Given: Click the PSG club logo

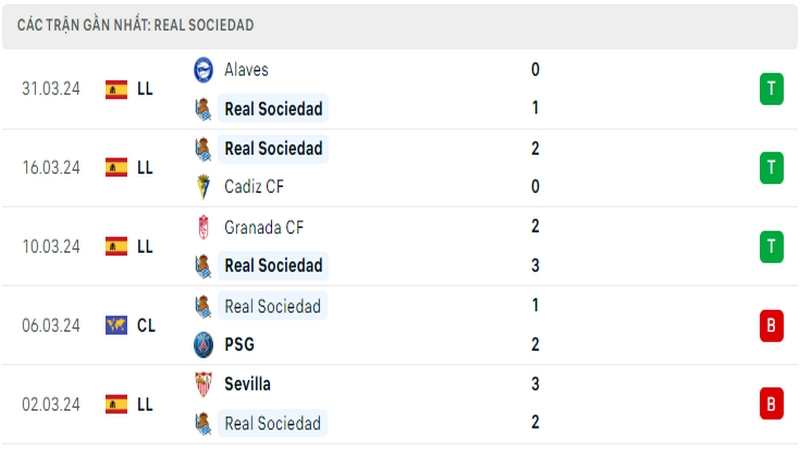Looking at the screenshot, I should tap(203, 344).
